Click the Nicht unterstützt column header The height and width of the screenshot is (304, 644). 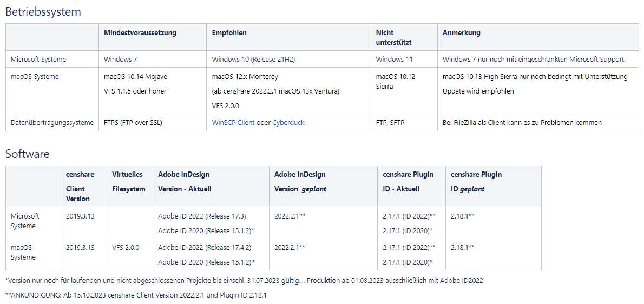click(x=393, y=37)
